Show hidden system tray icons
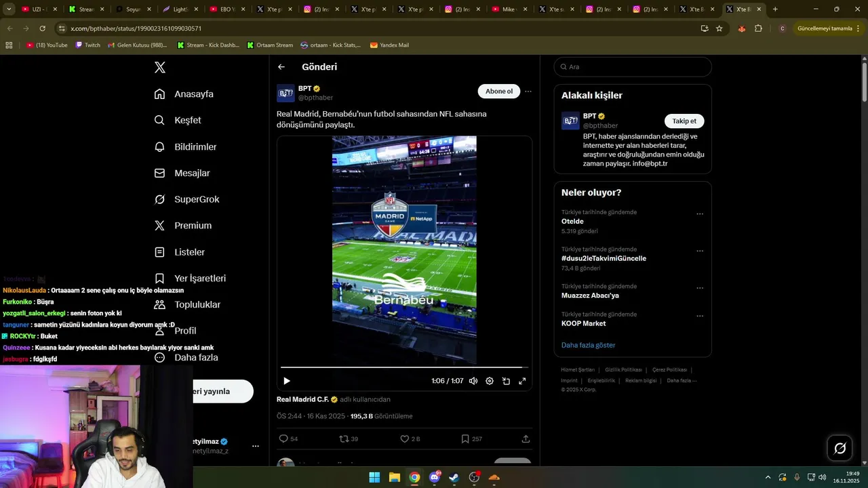868x488 pixels. pos(768,477)
